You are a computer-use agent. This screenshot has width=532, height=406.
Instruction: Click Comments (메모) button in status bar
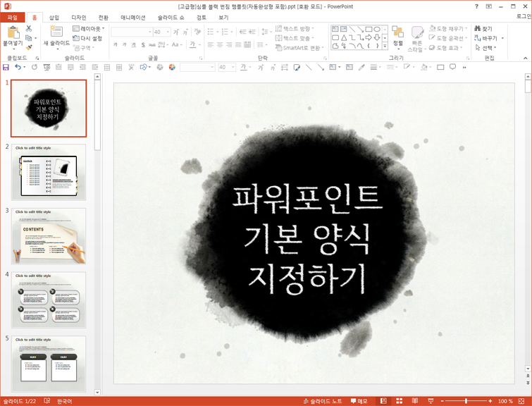[x=359, y=401]
